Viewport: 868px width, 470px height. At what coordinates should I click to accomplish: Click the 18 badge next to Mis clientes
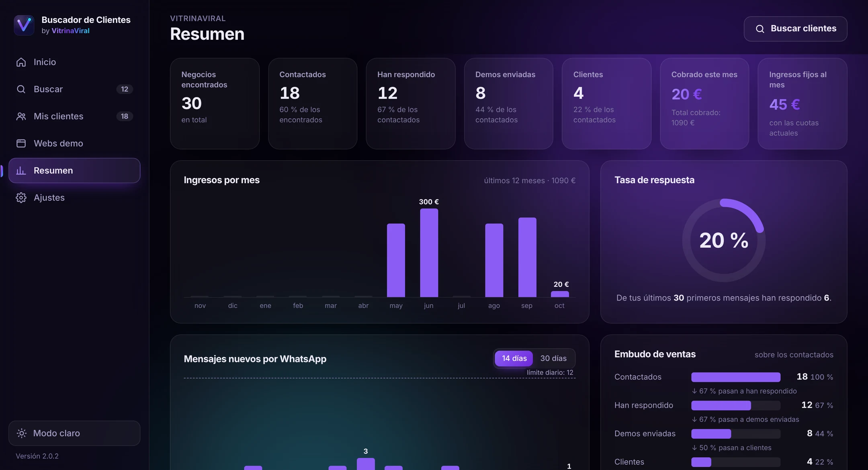pyautogui.click(x=125, y=116)
